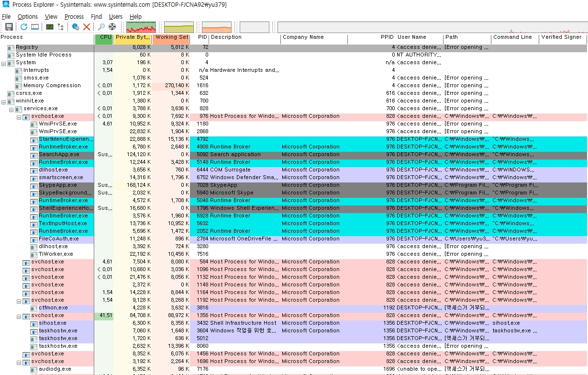Click the FileCoAuth.exe process icon

point(34,239)
